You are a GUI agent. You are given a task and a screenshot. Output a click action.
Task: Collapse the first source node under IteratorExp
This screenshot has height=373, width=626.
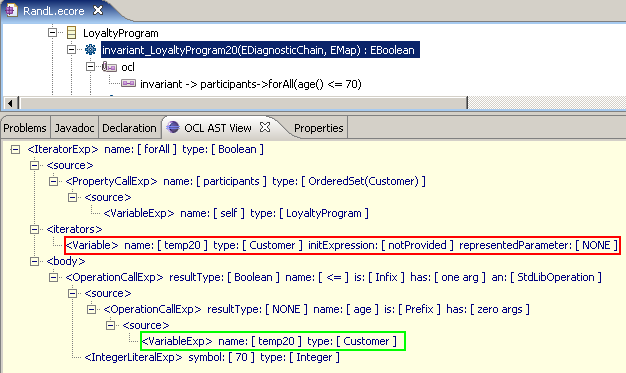(x=35, y=165)
